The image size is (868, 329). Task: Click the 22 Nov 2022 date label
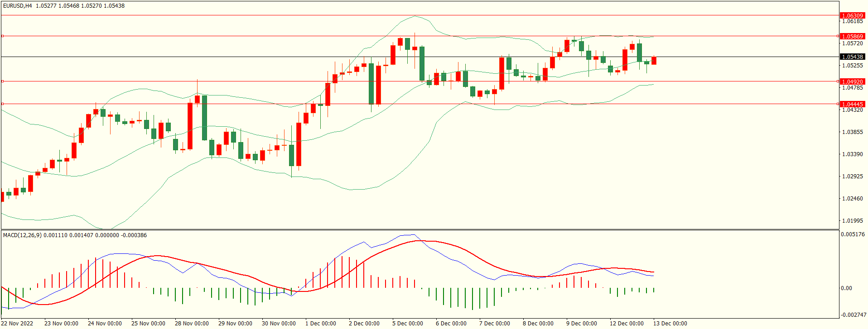tap(18, 324)
